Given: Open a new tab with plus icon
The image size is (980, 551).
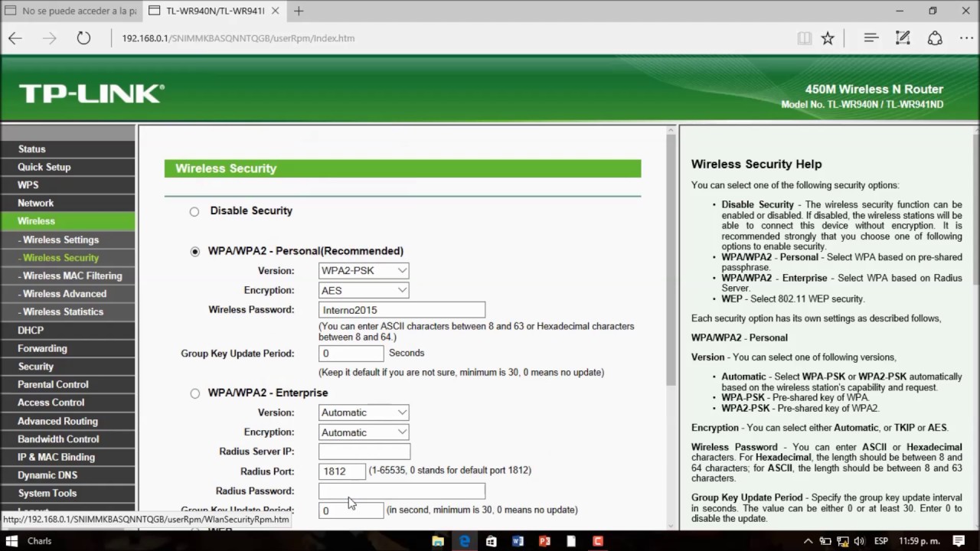Looking at the screenshot, I should point(299,11).
